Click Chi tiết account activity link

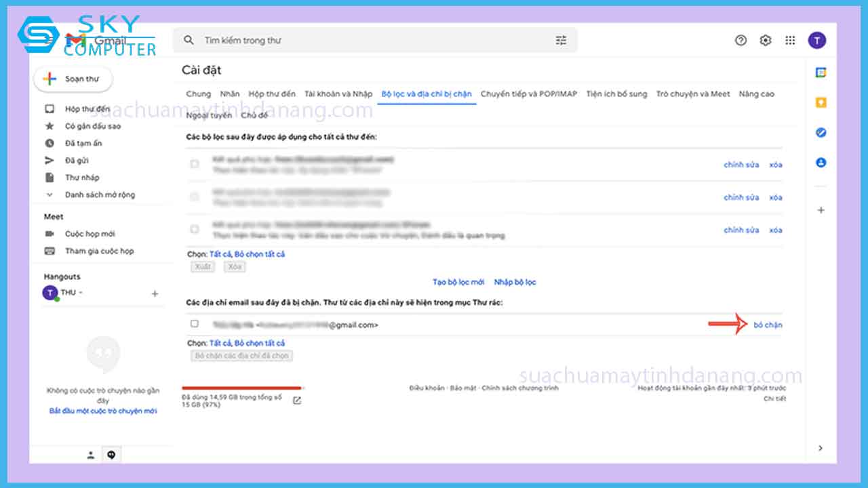click(x=775, y=399)
